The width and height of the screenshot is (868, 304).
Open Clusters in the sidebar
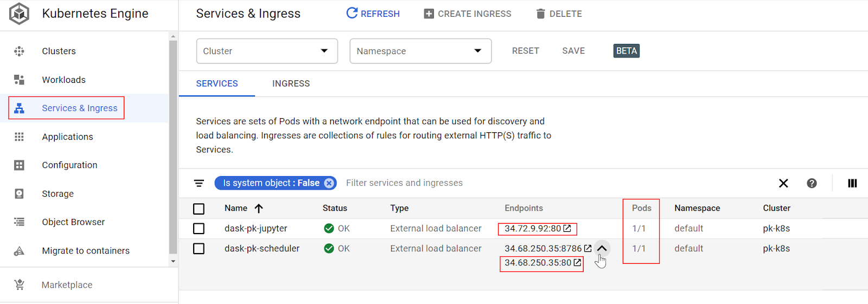59,51
